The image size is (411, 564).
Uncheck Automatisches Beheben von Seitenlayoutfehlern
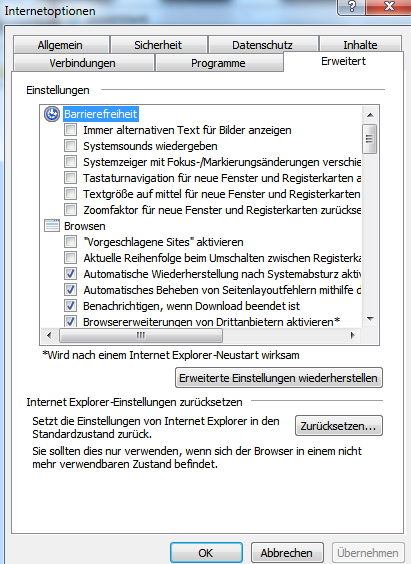point(70,290)
